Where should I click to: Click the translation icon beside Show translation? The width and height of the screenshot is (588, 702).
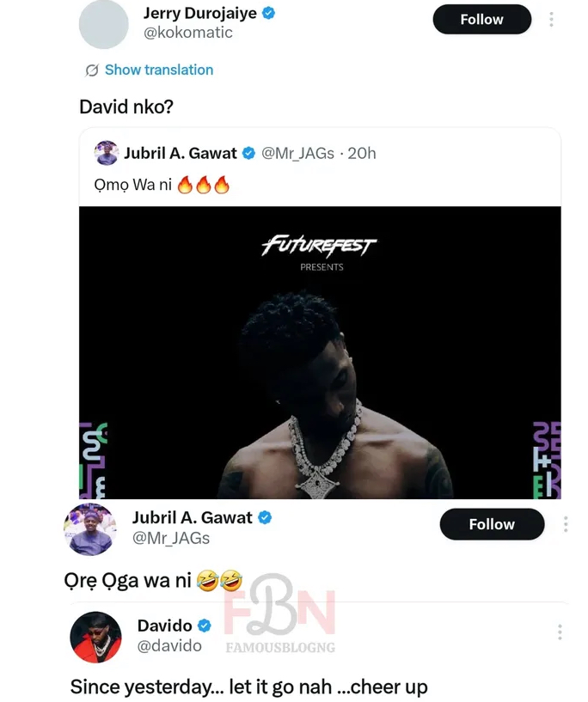tap(92, 70)
